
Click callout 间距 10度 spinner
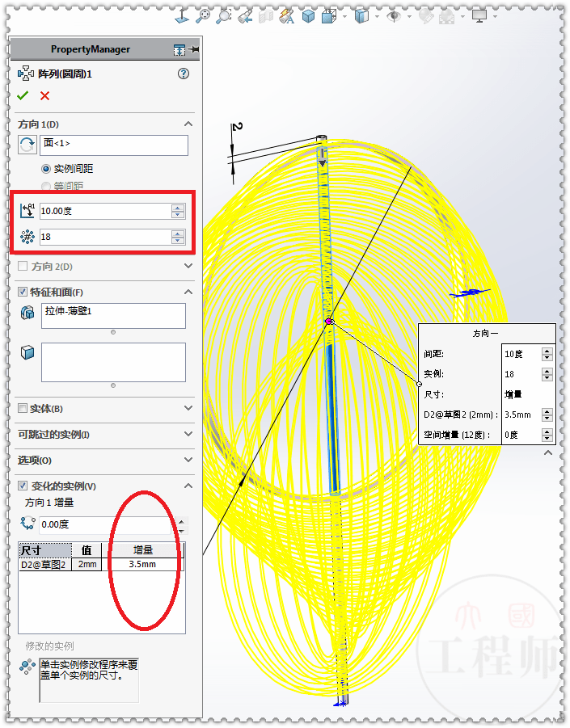[x=547, y=354]
